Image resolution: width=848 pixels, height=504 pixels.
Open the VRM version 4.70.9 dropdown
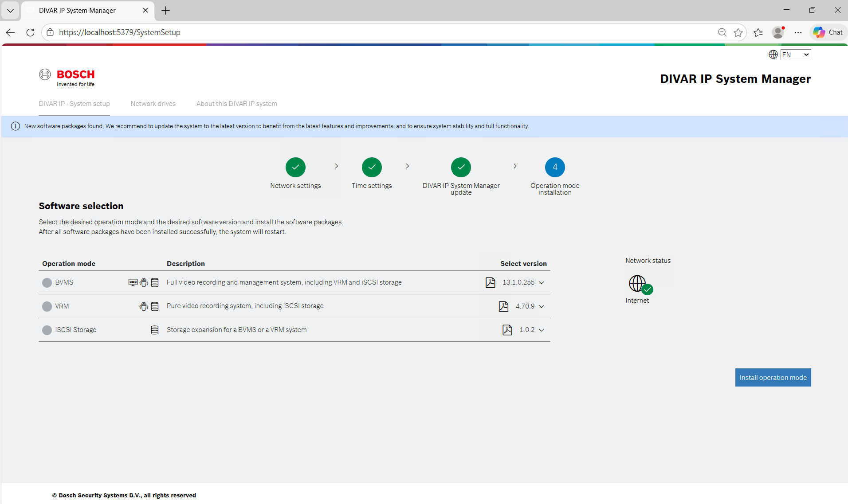[542, 306]
